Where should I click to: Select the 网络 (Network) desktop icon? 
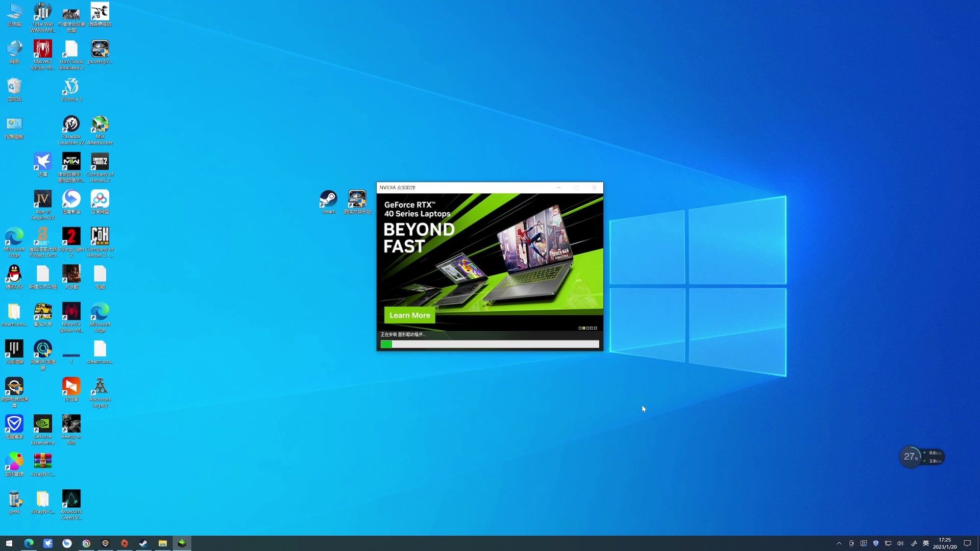pyautogui.click(x=14, y=53)
